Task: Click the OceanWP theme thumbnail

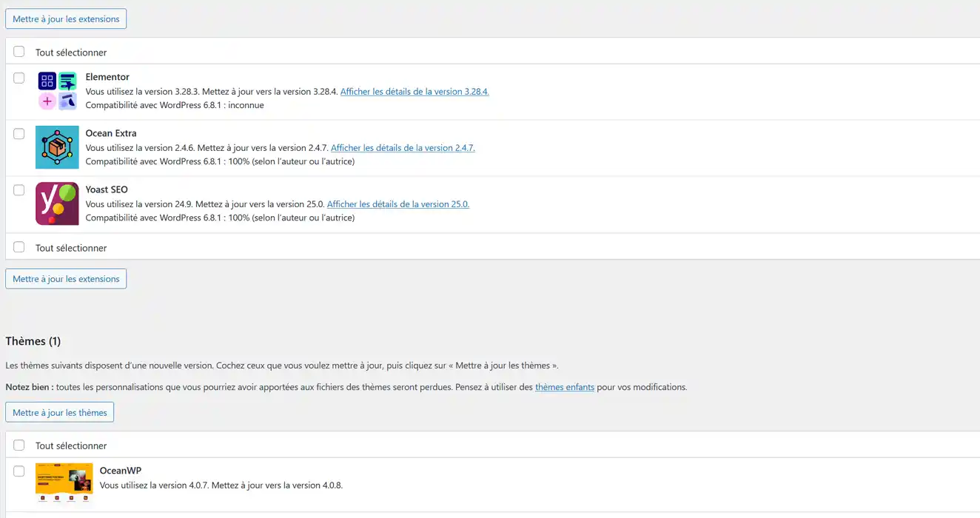Action: click(64, 483)
